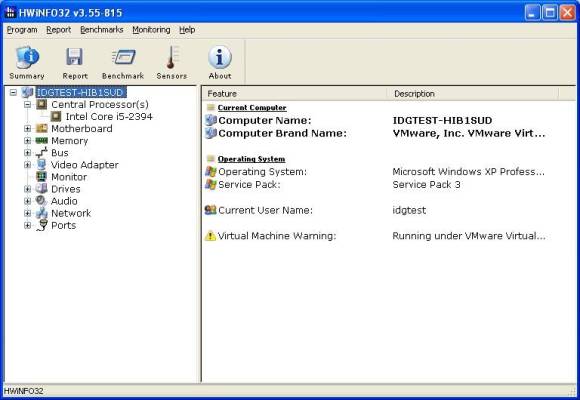Screen dimensions: 580x400
Task: Open the Program menu
Action: (x=22, y=30)
